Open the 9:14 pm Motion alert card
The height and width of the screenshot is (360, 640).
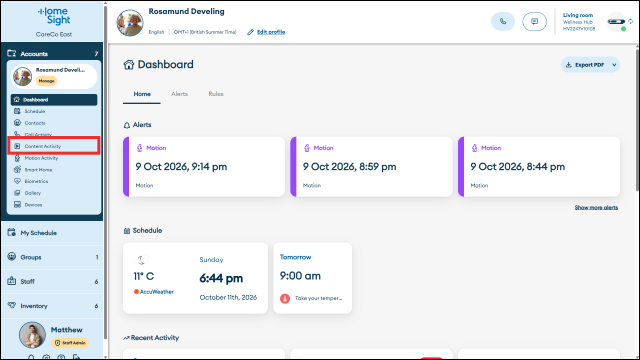click(x=204, y=167)
